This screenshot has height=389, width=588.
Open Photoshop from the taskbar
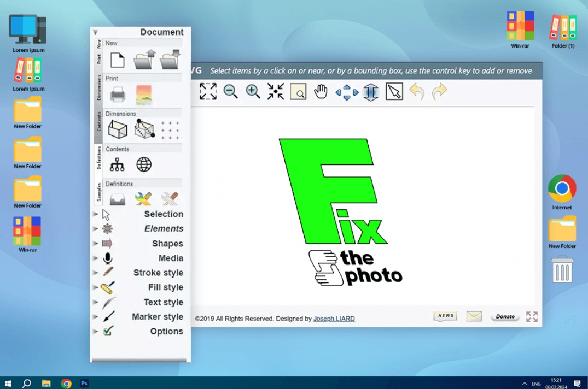tap(84, 383)
